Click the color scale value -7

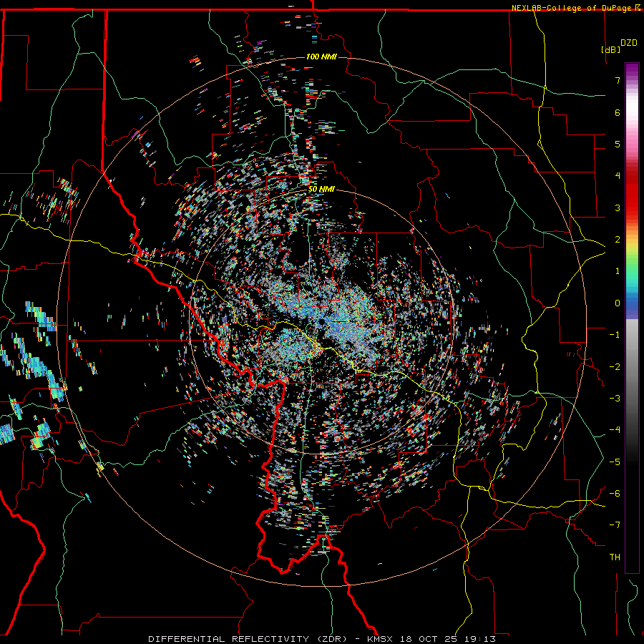coord(615,525)
